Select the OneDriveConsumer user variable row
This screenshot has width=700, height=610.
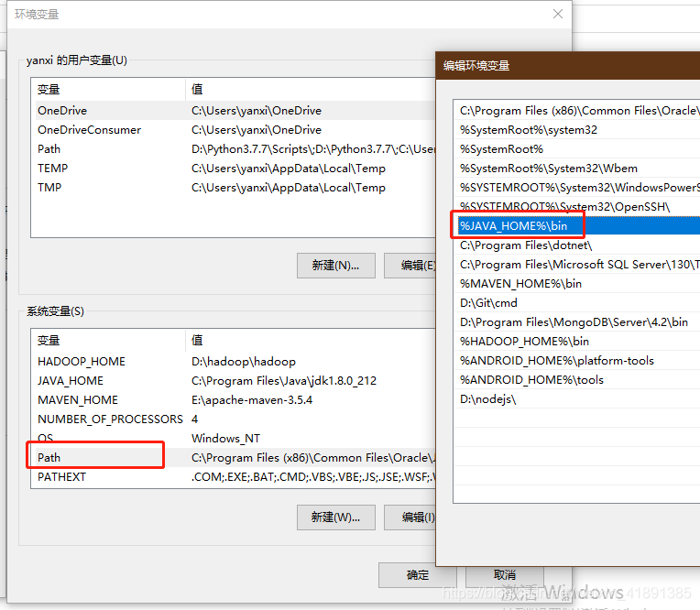click(235, 130)
